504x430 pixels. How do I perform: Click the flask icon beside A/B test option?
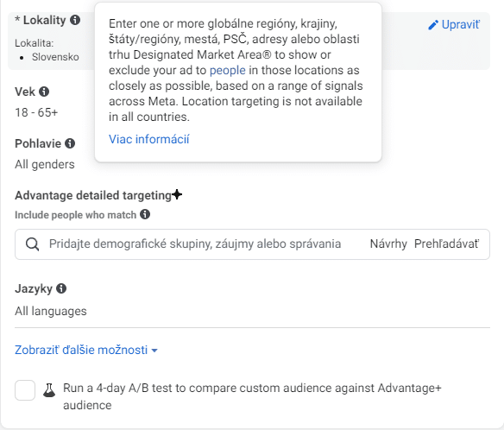[49, 390]
